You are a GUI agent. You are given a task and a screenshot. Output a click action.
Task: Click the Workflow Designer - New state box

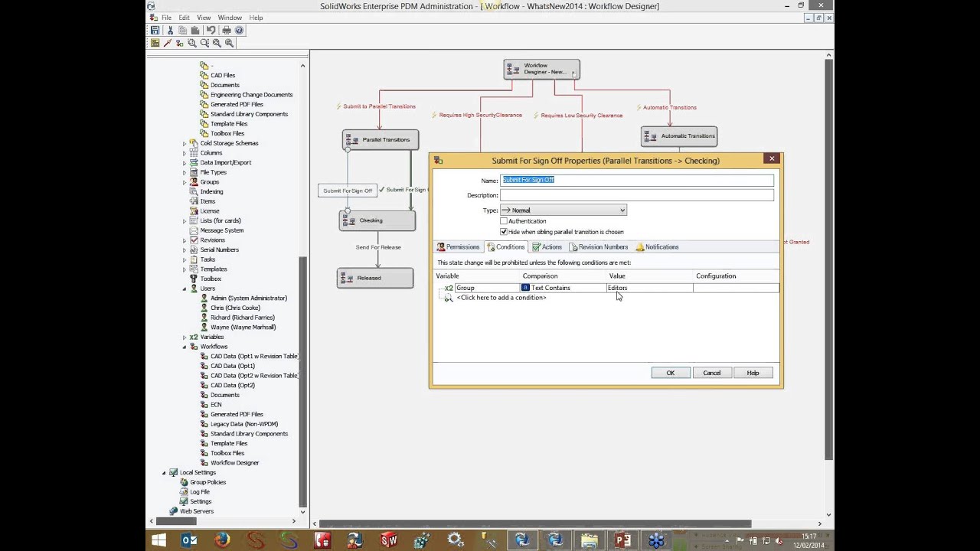[541, 69]
